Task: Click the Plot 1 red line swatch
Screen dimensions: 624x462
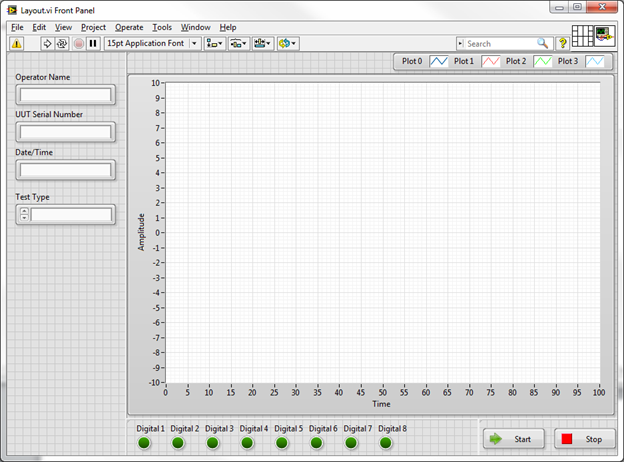Action: tap(490, 62)
